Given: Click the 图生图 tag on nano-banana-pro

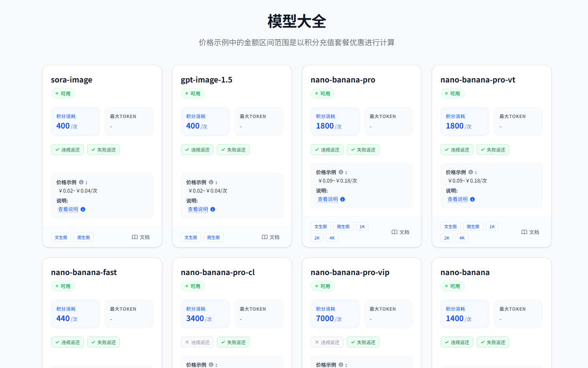Looking at the screenshot, I should (x=343, y=226).
